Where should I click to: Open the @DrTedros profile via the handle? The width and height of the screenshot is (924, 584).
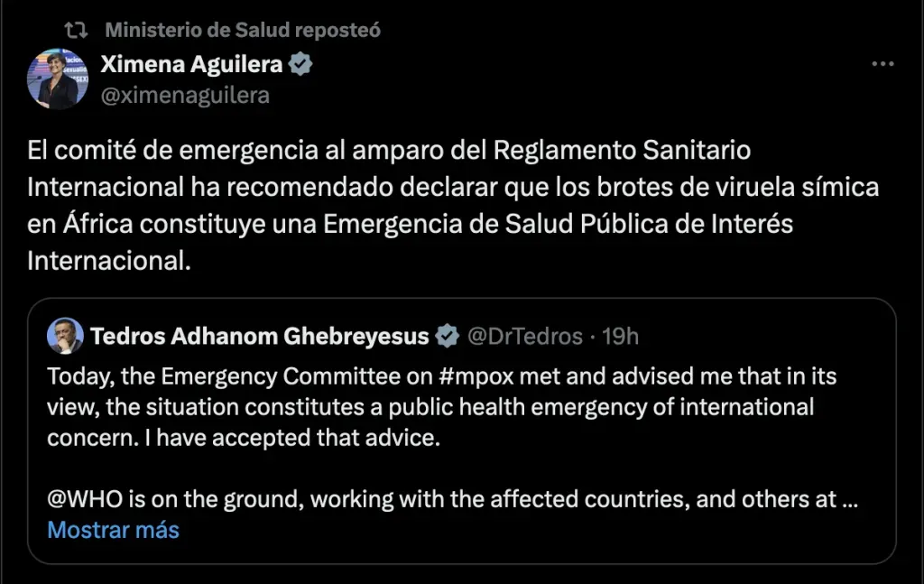tap(524, 336)
